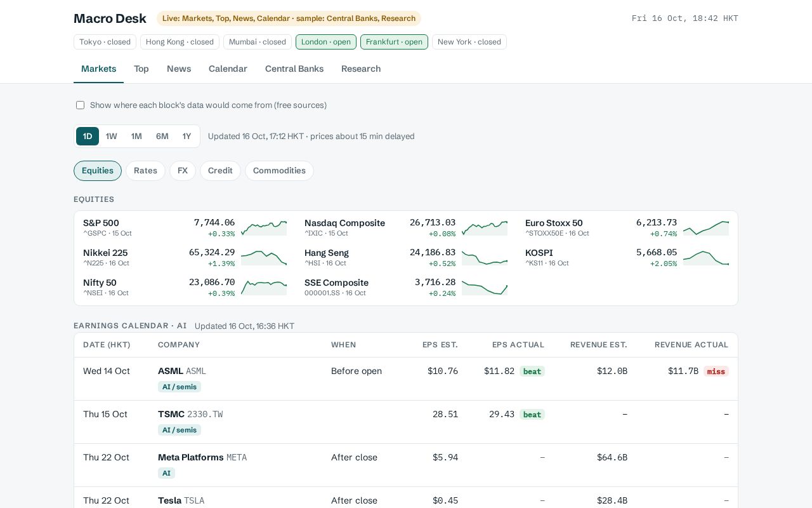This screenshot has width=812, height=508.
Task: Open the Nifty 50 sparkline chart
Action: tap(264, 288)
